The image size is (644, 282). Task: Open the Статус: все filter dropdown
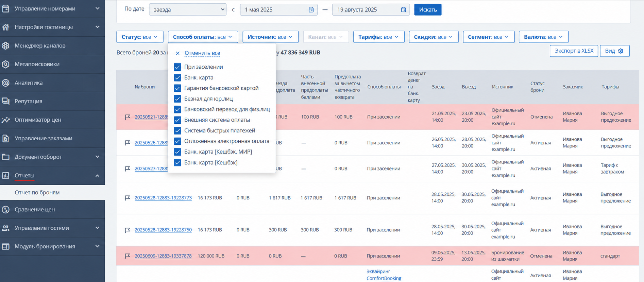coord(140,37)
